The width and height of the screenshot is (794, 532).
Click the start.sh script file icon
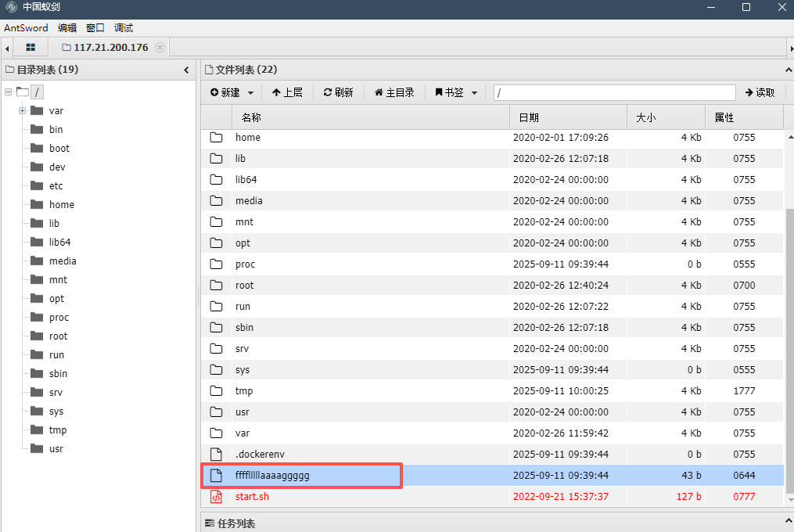(217, 496)
